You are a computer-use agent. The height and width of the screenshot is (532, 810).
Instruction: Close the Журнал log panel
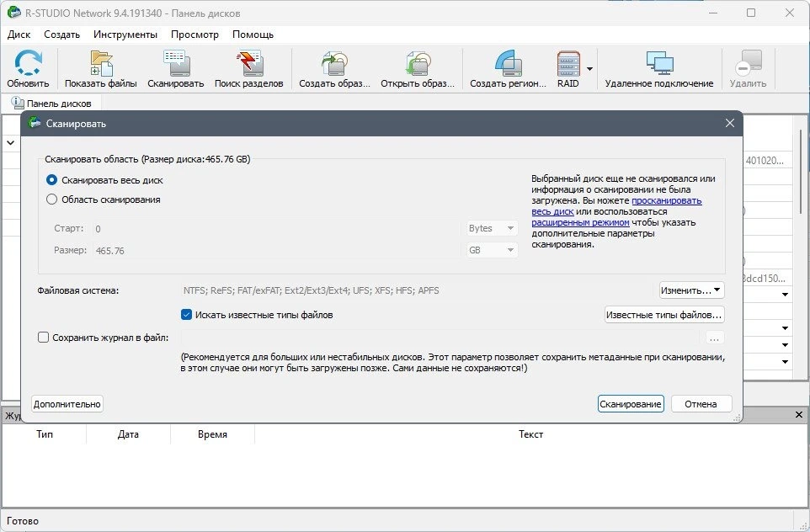coord(799,414)
